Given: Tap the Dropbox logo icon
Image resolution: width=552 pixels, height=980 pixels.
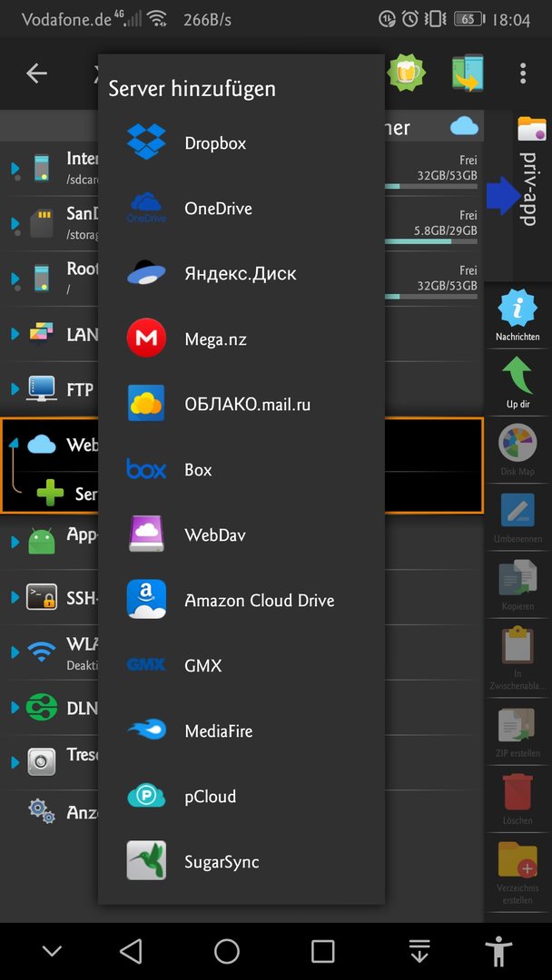Looking at the screenshot, I should coord(146,142).
